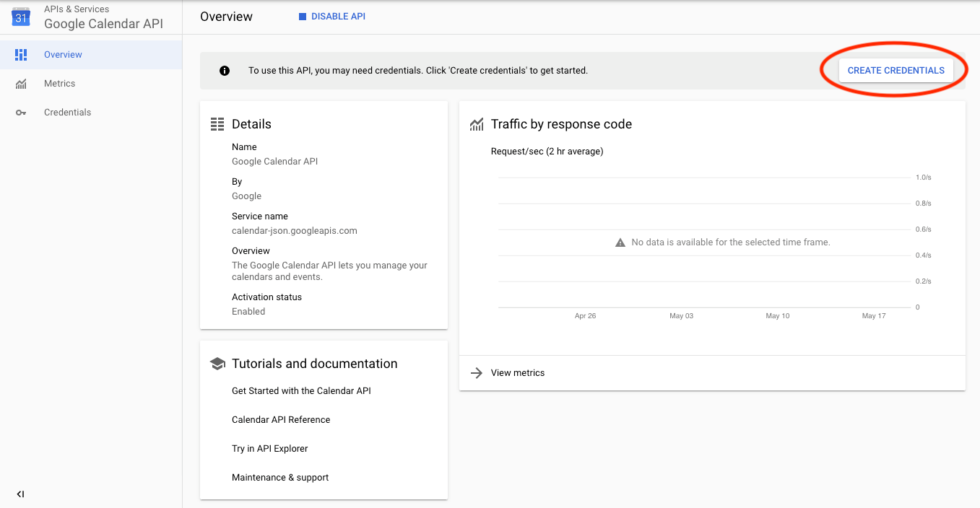Viewport: 980px width, 508px height.
Task: Click the Details list icon
Action: (217, 124)
